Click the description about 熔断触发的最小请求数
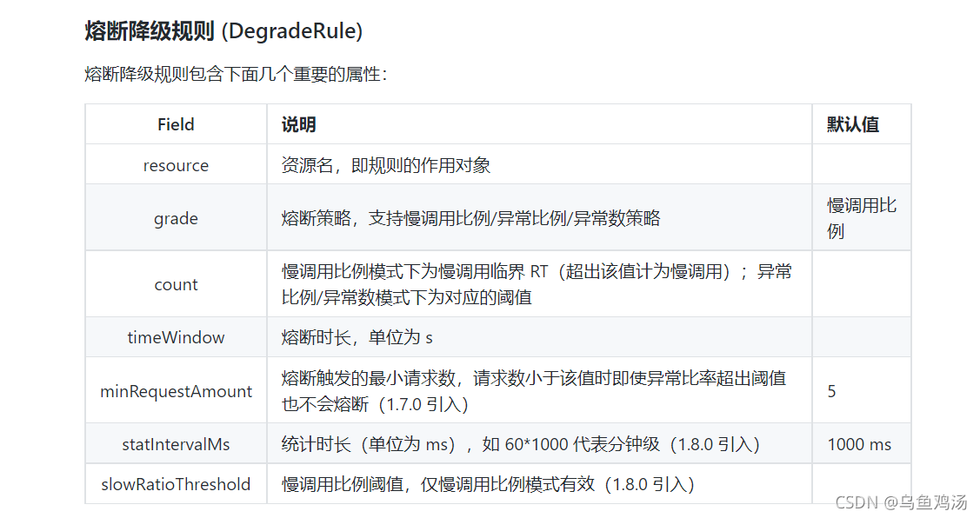The height and width of the screenshot is (518, 980). click(x=534, y=391)
